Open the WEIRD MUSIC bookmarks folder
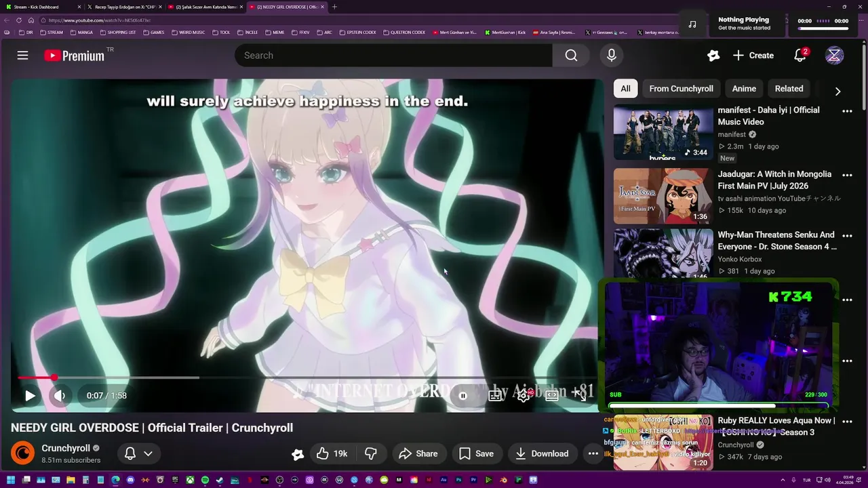 [188, 32]
